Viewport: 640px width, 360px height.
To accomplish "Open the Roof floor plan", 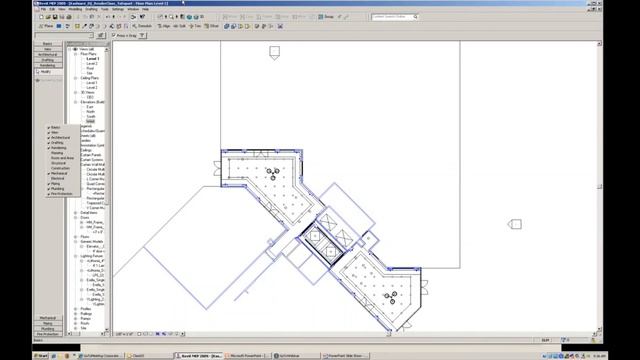I will click(90, 68).
